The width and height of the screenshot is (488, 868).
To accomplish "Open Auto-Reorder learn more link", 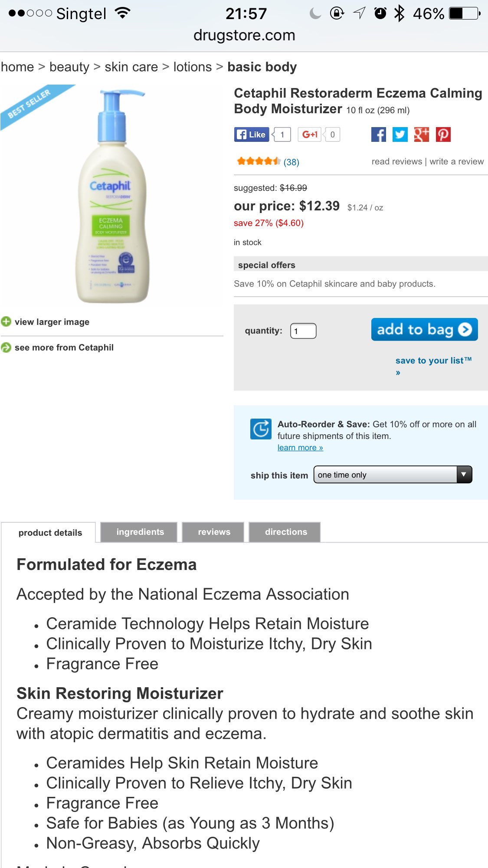I will point(300,448).
